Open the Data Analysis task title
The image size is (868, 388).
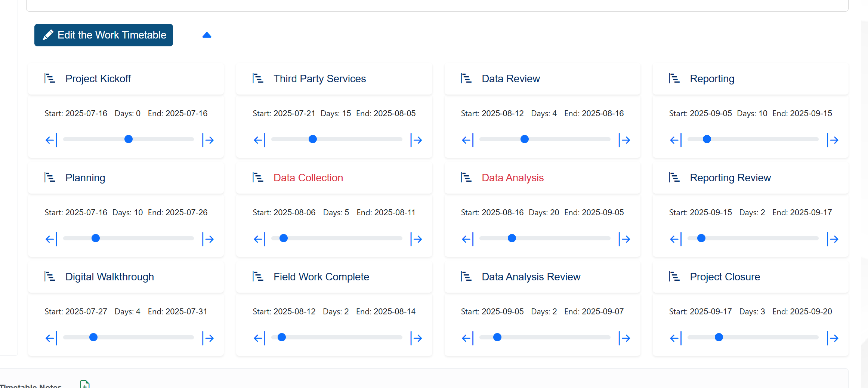pos(512,178)
